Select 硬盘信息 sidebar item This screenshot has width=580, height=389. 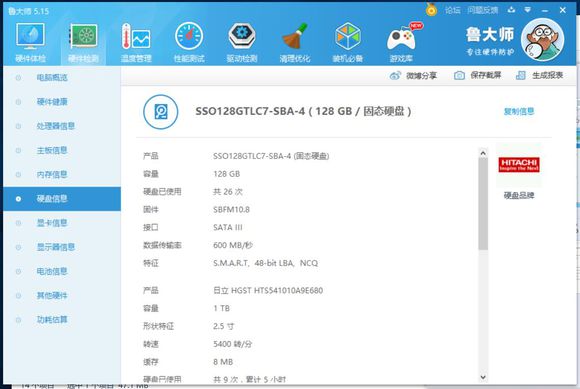click(x=62, y=199)
